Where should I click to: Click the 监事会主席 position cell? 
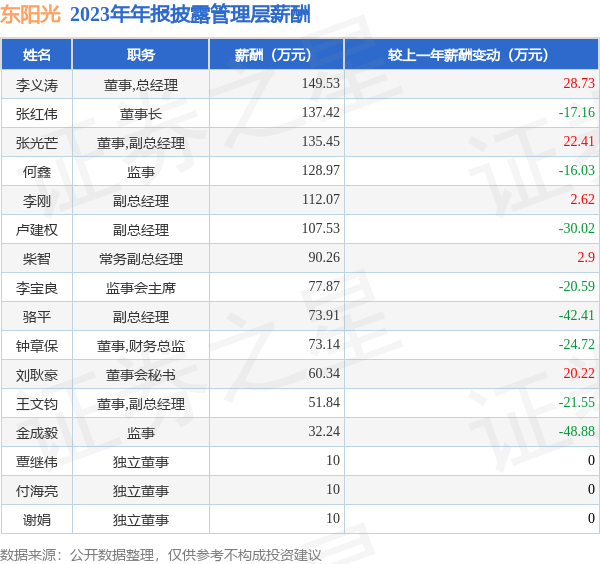tap(141, 288)
